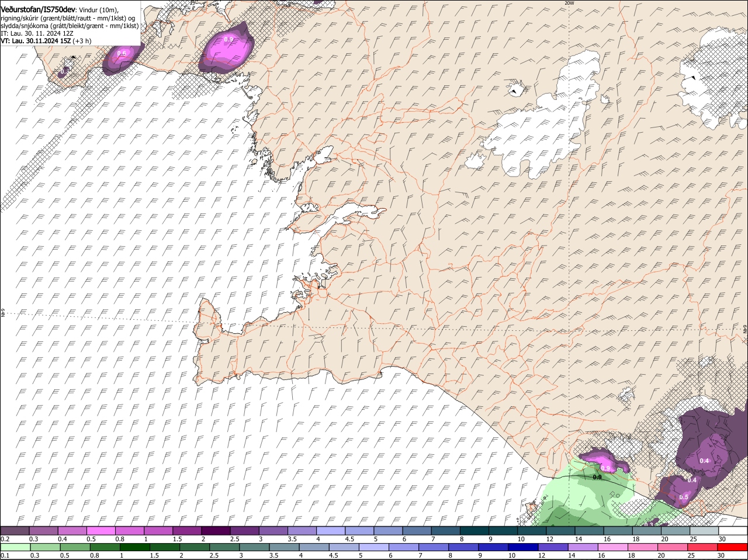Click the 0.6 value in northwest purple blob

pos(122,53)
